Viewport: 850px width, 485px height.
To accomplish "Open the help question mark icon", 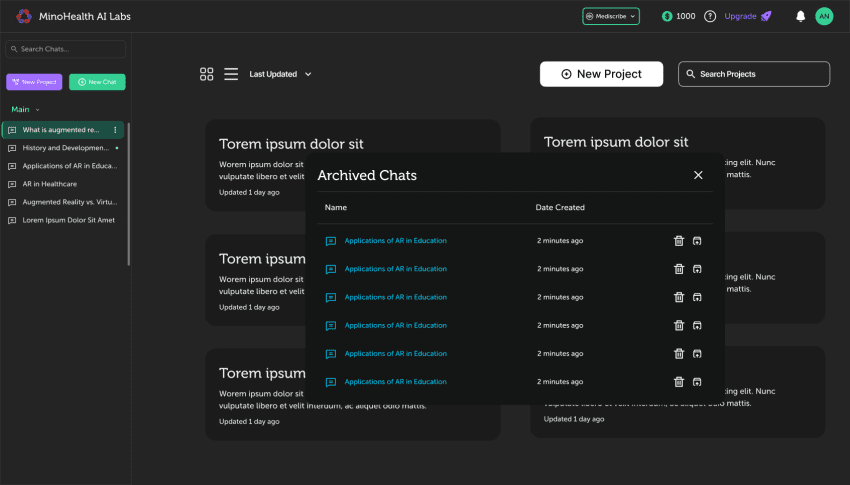I will click(710, 16).
